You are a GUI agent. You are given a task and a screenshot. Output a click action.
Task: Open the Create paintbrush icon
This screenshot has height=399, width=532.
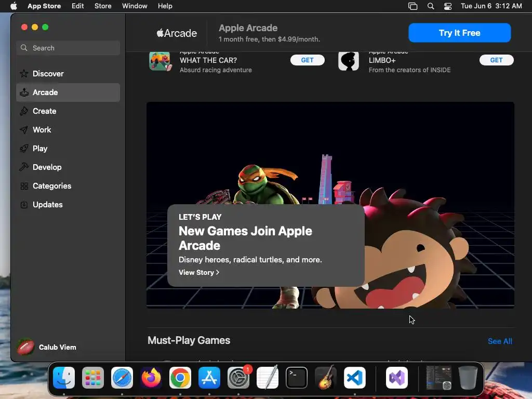coord(24,111)
